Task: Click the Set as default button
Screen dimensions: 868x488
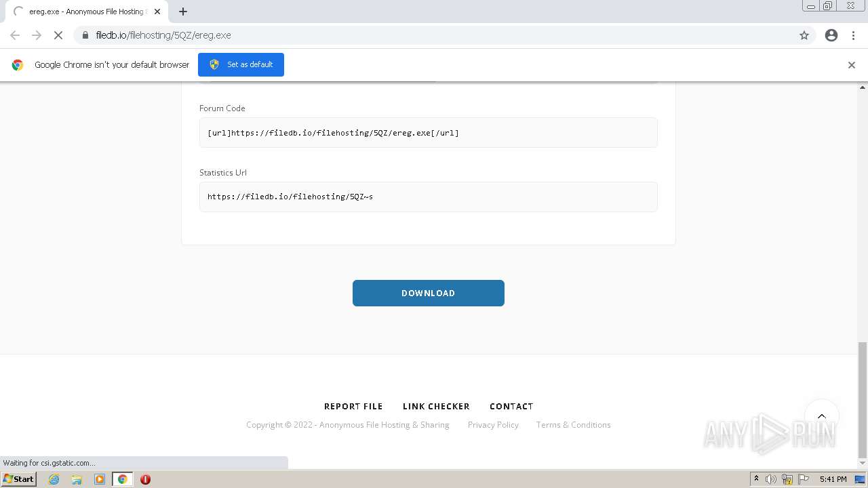Action: (241, 64)
